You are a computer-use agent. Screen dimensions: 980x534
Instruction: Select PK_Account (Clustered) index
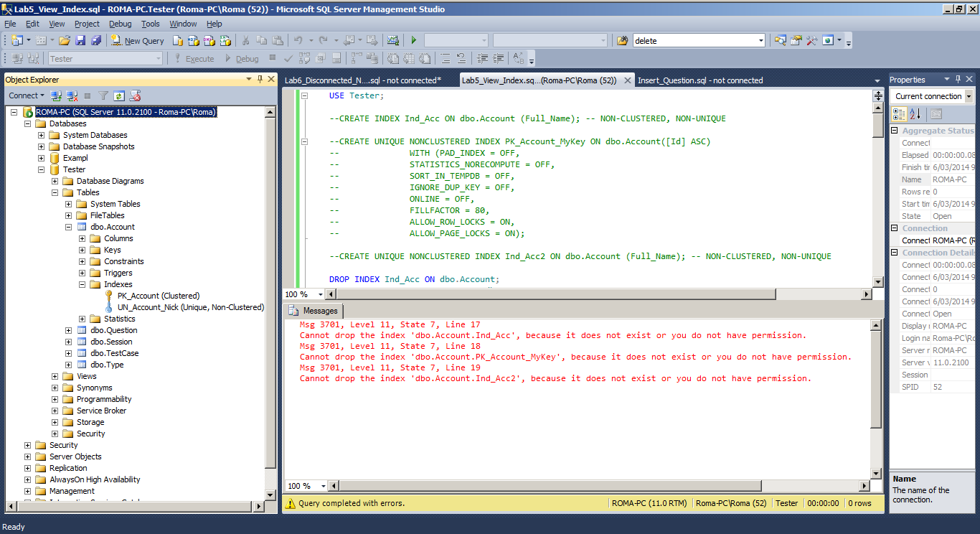pyautogui.click(x=159, y=296)
